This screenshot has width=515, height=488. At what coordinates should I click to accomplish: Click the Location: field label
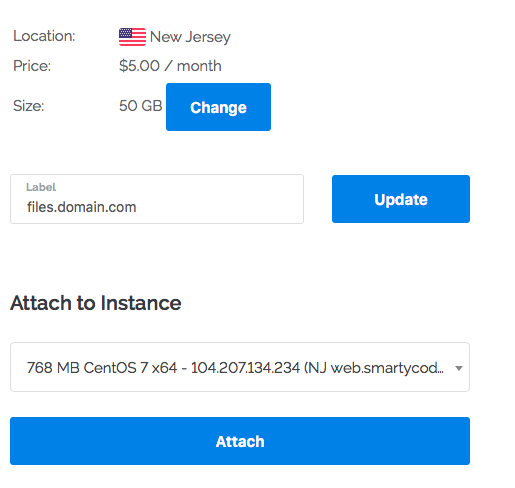[x=44, y=36]
